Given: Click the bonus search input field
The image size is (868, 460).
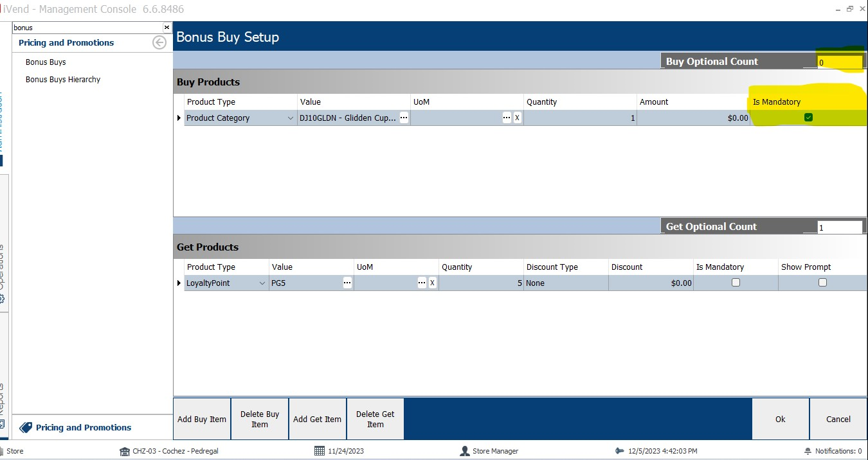Looking at the screenshot, I should (87, 28).
